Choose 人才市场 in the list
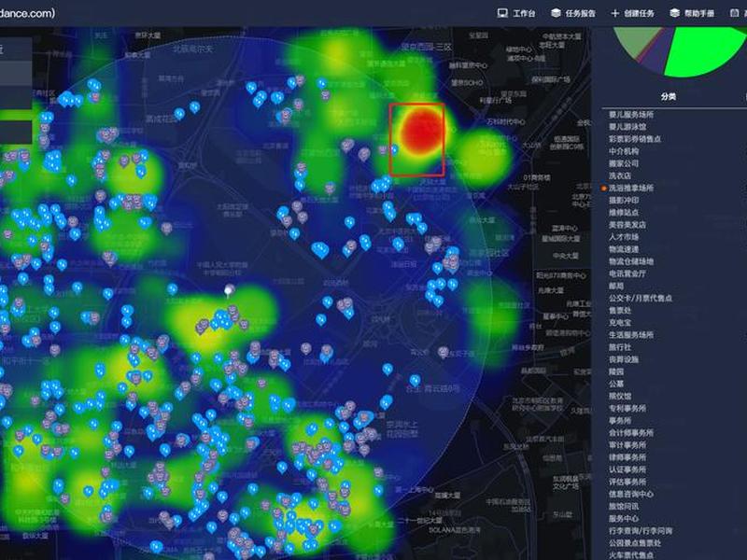Image resolution: width=747 pixels, height=560 pixels. click(x=624, y=237)
